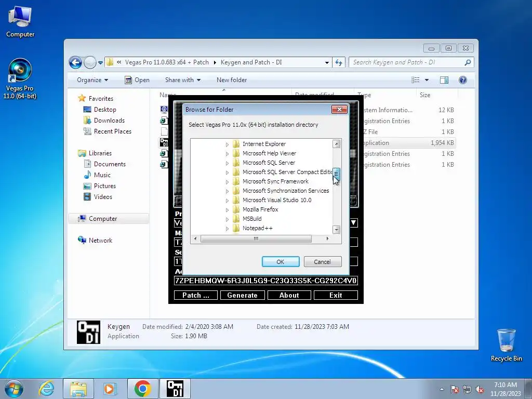The image size is (532, 399).
Task: Click Explorer forward navigation button
Action: [x=90, y=62]
